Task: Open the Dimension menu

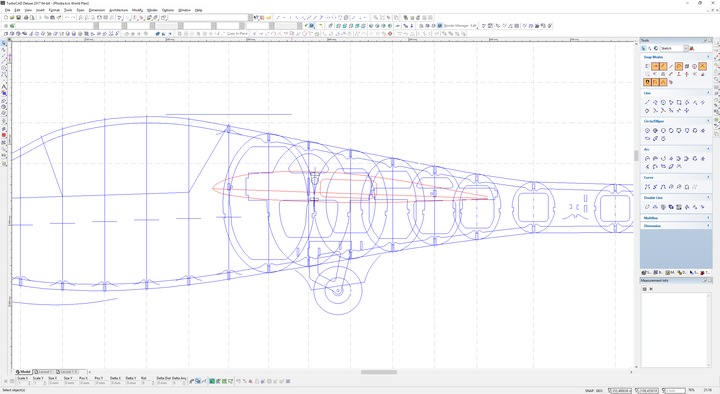Action: 96,10
